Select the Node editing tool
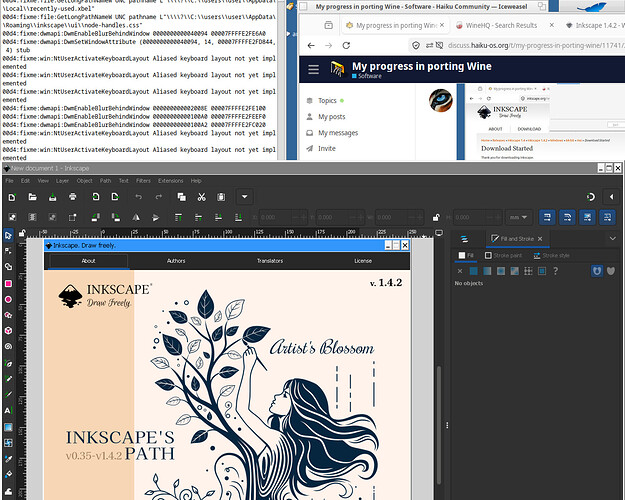625x500 pixels. [x=8, y=251]
